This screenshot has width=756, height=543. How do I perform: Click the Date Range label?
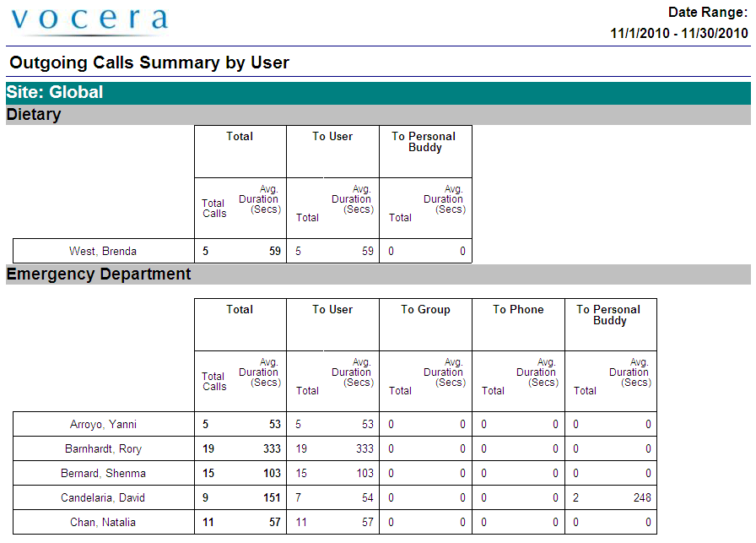point(707,12)
